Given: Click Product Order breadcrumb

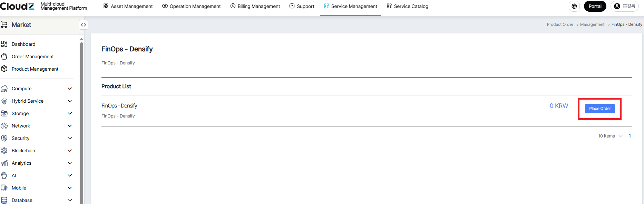Looking at the screenshot, I should [560, 24].
